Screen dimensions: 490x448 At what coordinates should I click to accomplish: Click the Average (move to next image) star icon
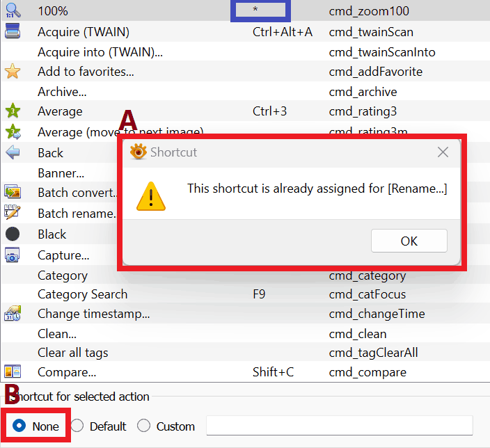pos(13,131)
